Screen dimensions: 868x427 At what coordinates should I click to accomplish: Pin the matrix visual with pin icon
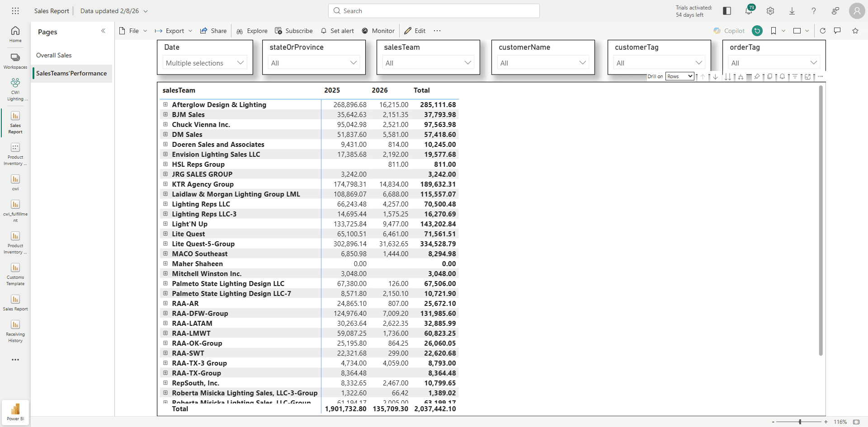click(757, 76)
